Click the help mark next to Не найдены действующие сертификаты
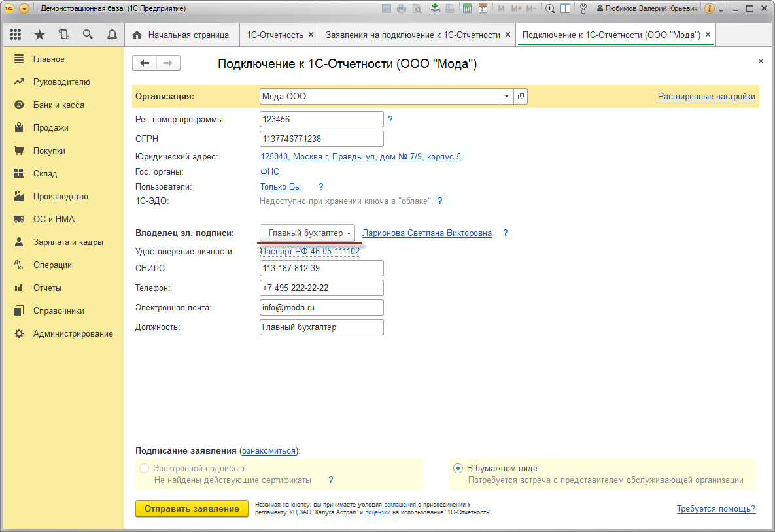This screenshot has height=532, width=775. pyautogui.click(x=331, y=480)
